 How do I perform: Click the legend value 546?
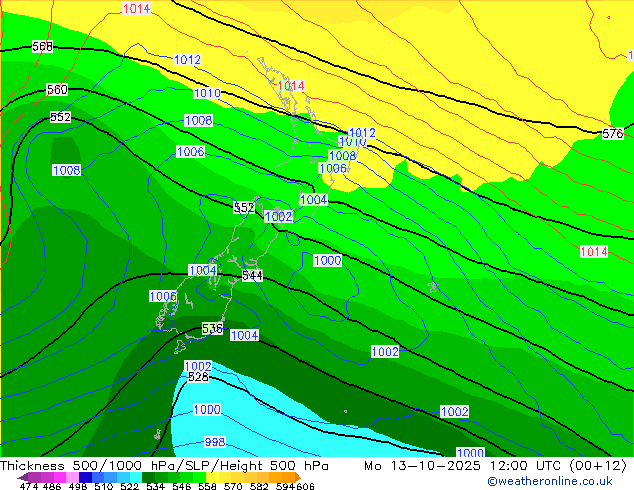pyautogui.click(x=182, y=486)
